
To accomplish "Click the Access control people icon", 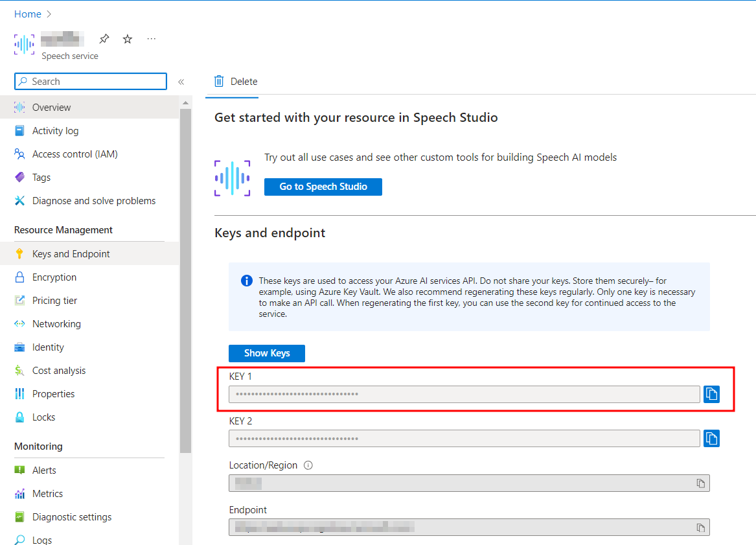I will click(x=20, y=154).
